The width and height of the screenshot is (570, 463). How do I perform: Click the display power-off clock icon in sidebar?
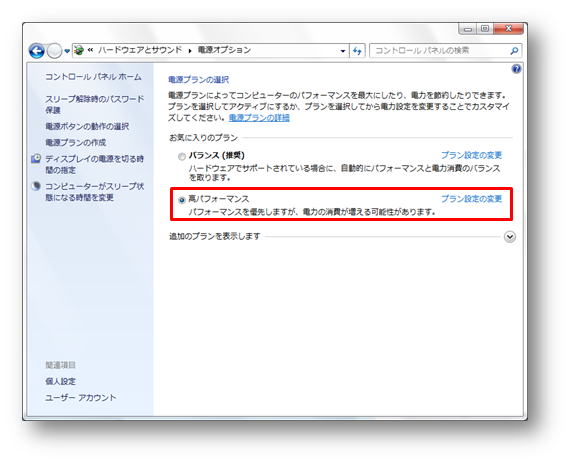tap(36, 158)
